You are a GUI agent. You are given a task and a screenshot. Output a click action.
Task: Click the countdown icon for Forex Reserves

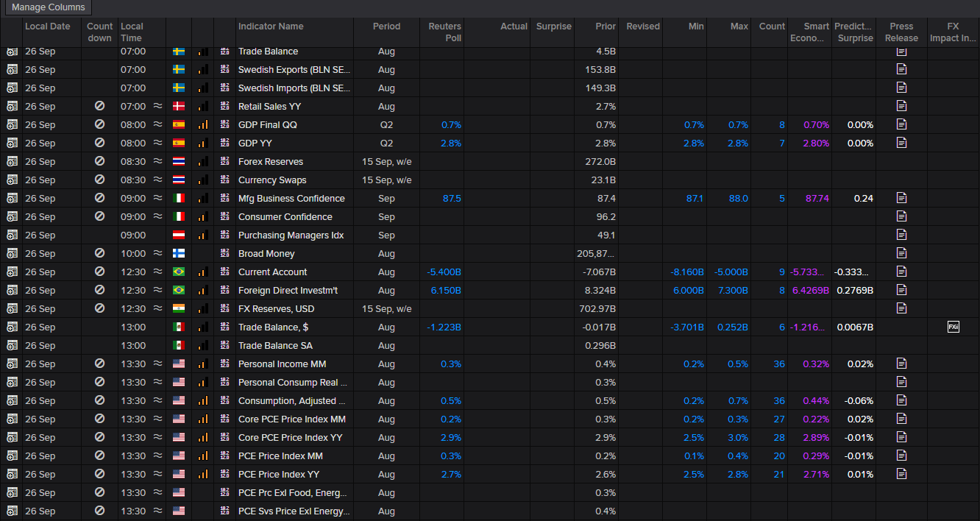tap(99, 162)
